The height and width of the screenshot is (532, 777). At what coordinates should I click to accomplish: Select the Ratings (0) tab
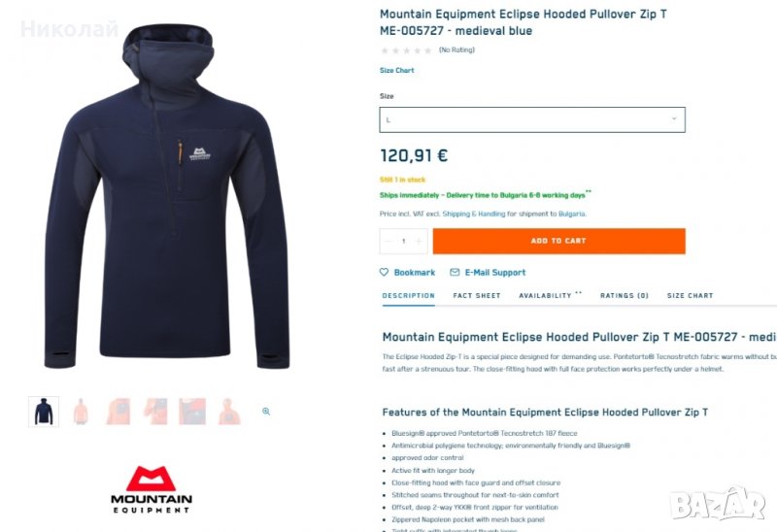625,296
